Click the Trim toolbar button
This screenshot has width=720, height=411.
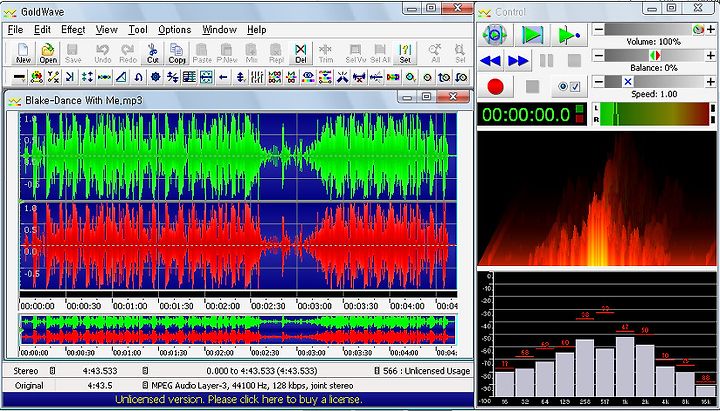[x=325, y=54]
